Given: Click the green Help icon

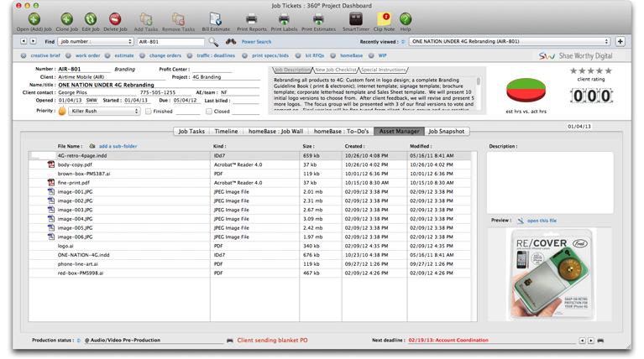Looking at the screenshot, I should (x=406, y=18).
